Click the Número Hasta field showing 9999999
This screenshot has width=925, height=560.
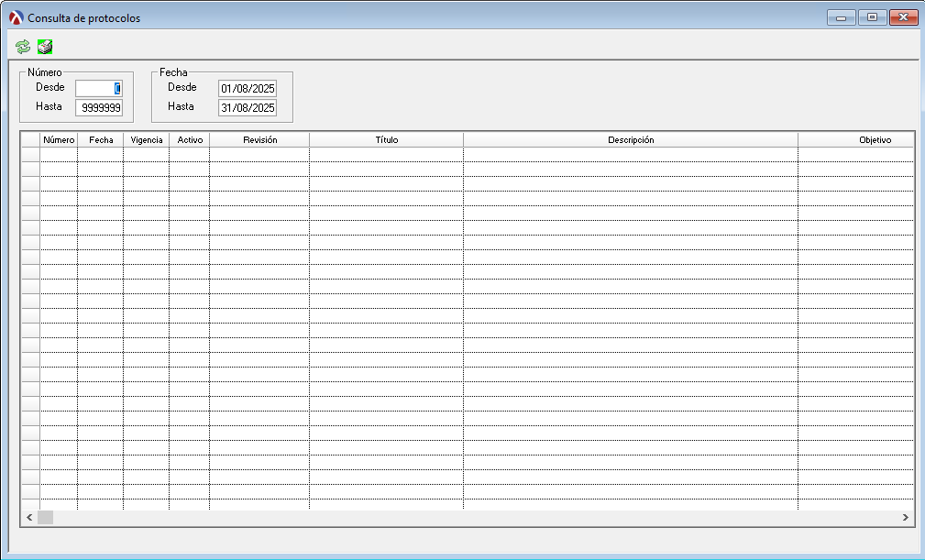pyautogui.click(x=98, y=107)
